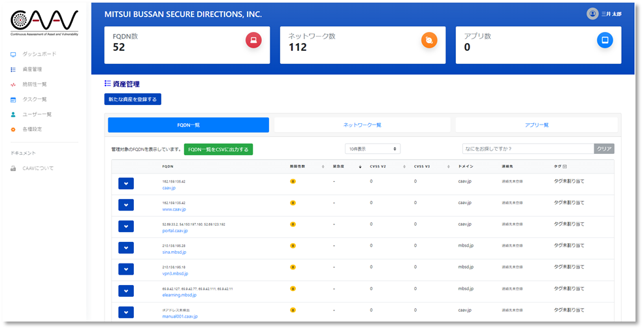Click the クリア button
Viewport: 644px width, 330px height.
click(604, 149)
